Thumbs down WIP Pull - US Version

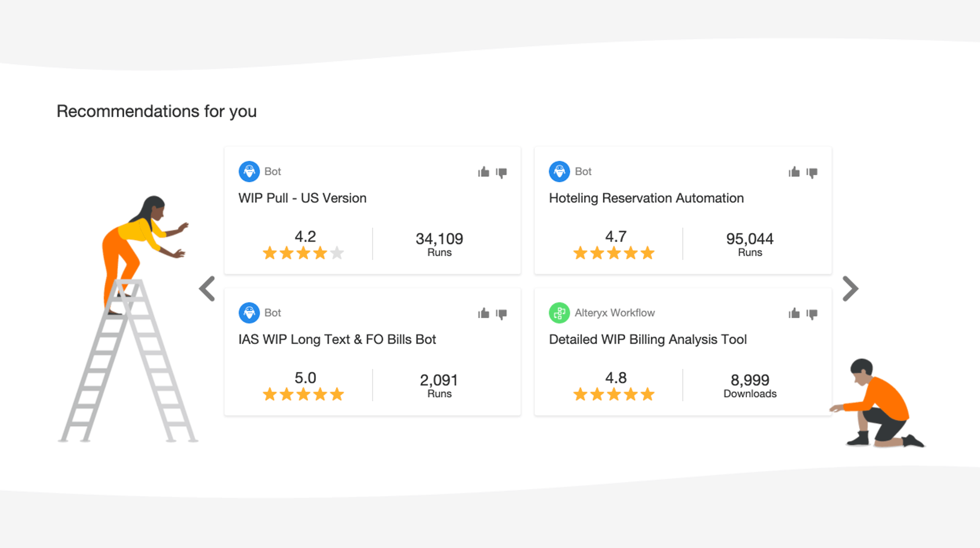(501, 173)
